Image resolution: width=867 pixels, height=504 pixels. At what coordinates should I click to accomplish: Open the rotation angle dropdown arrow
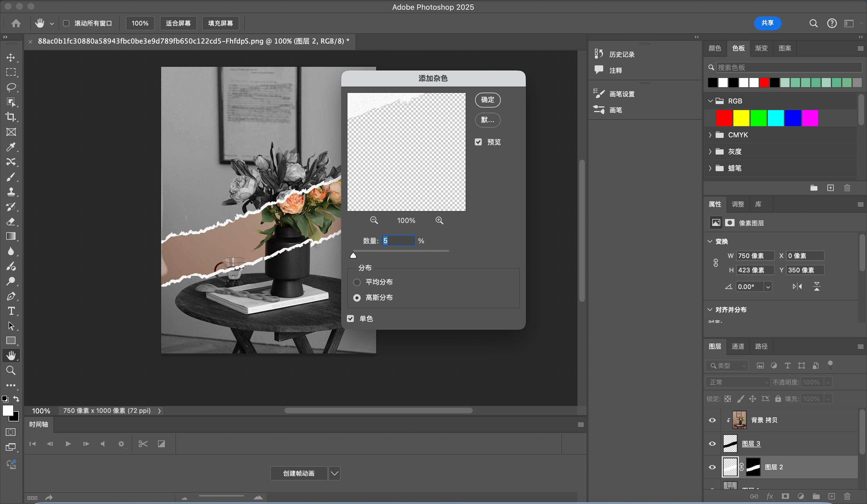pos(768,287)
